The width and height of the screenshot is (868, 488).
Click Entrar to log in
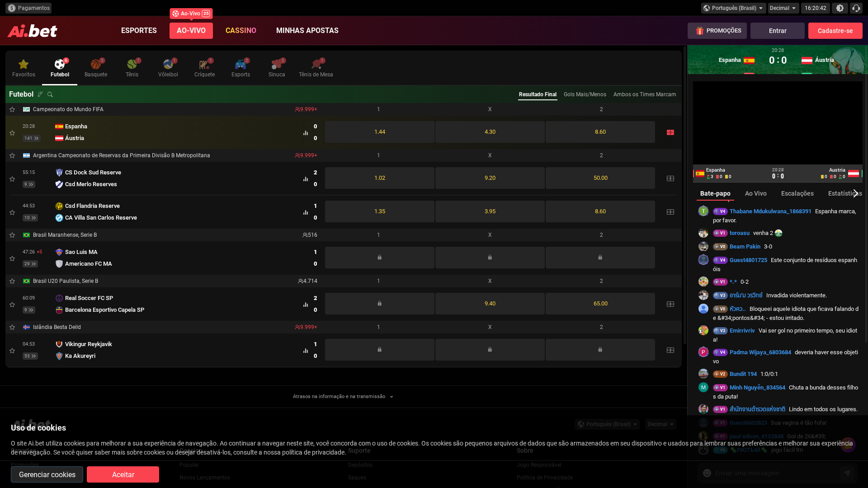coord(778,31)
